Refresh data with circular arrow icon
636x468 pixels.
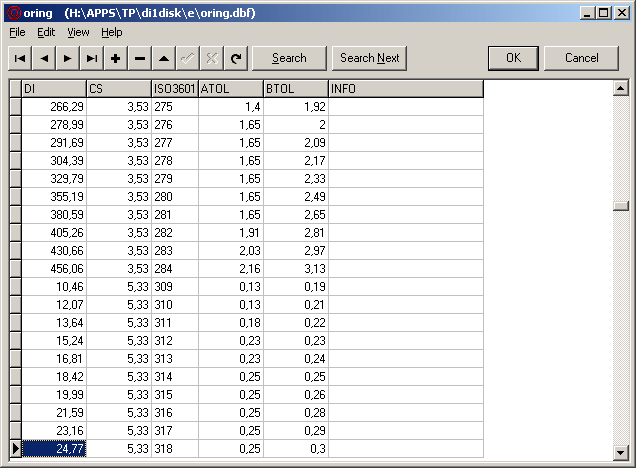point(236,58)
